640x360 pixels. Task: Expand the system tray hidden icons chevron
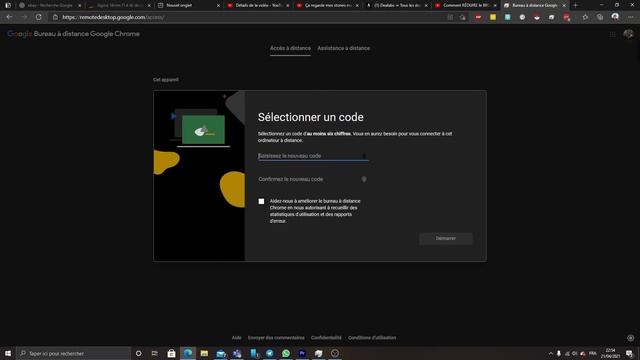coord(551,353)
